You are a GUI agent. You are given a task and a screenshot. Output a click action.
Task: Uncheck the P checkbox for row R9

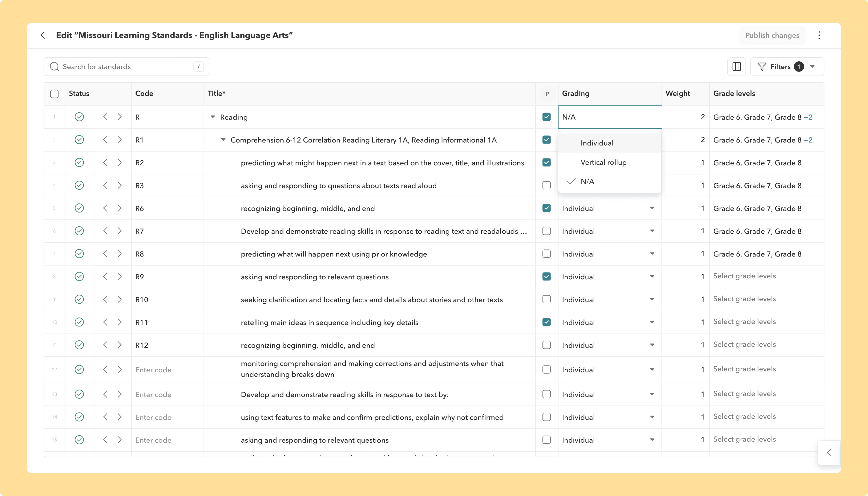click(546, 276)
